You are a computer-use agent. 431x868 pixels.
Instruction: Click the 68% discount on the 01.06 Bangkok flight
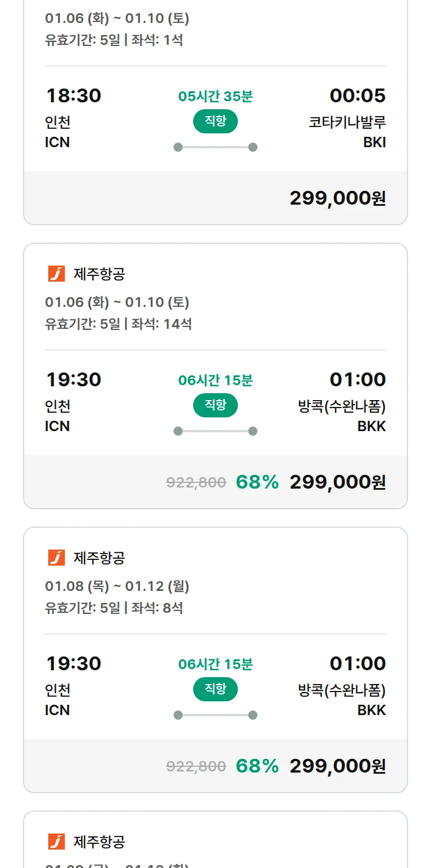click(257, 482)
